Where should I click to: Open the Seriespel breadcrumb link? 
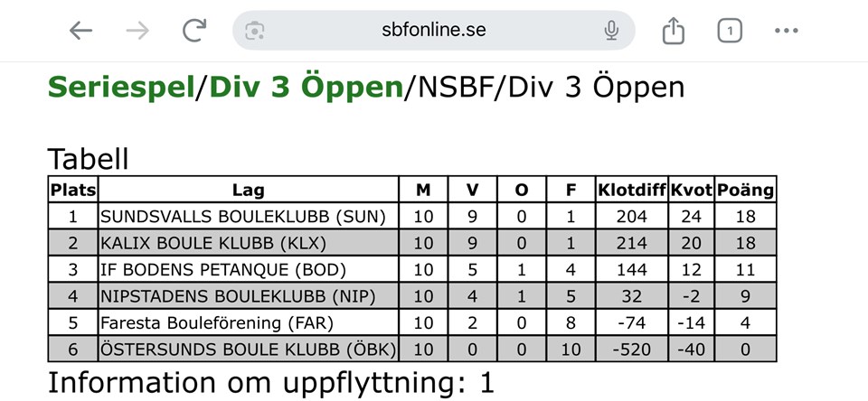point(121,88)
